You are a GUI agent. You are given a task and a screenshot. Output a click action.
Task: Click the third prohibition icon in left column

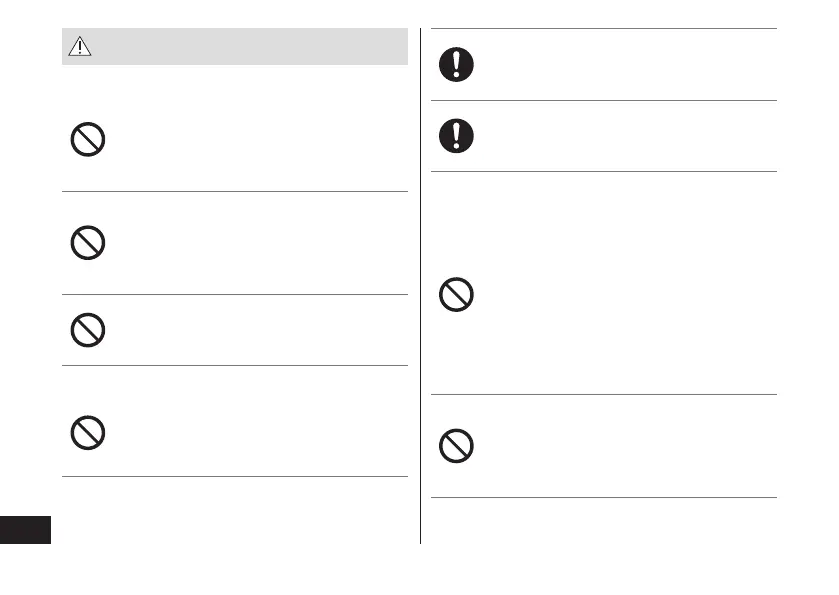tap(88, 330)
